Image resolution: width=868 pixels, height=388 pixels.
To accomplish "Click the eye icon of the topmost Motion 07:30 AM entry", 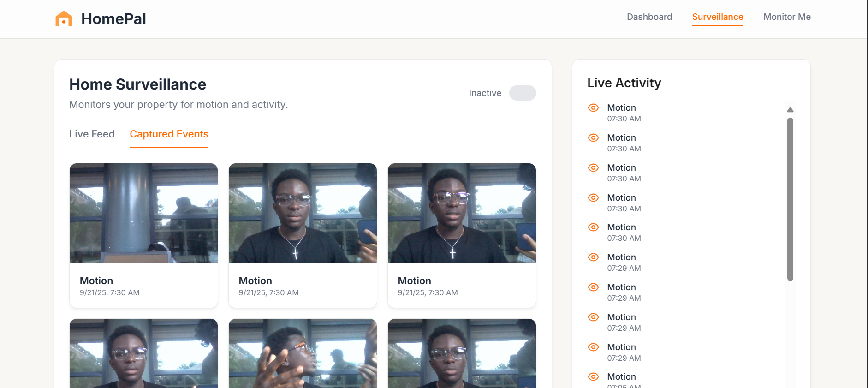I will coord(593,107).
